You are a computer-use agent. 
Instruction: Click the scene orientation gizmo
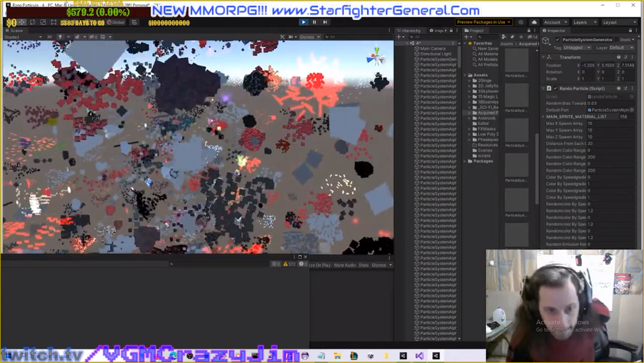click(376, 57)
